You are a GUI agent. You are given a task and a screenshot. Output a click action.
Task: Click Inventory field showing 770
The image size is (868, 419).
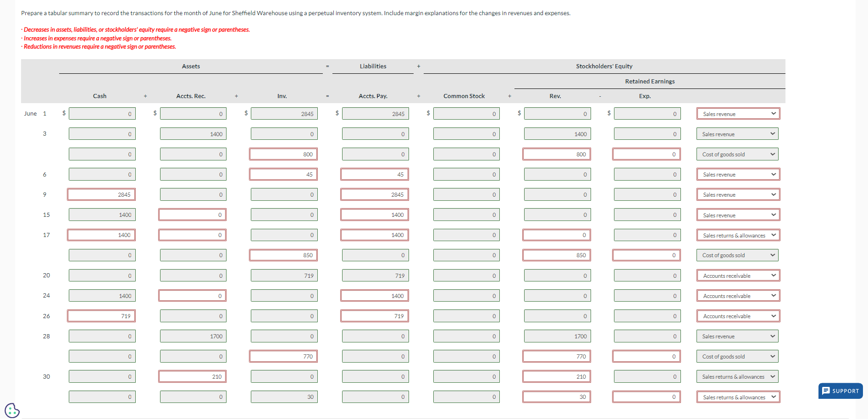(x=283, y=356)
